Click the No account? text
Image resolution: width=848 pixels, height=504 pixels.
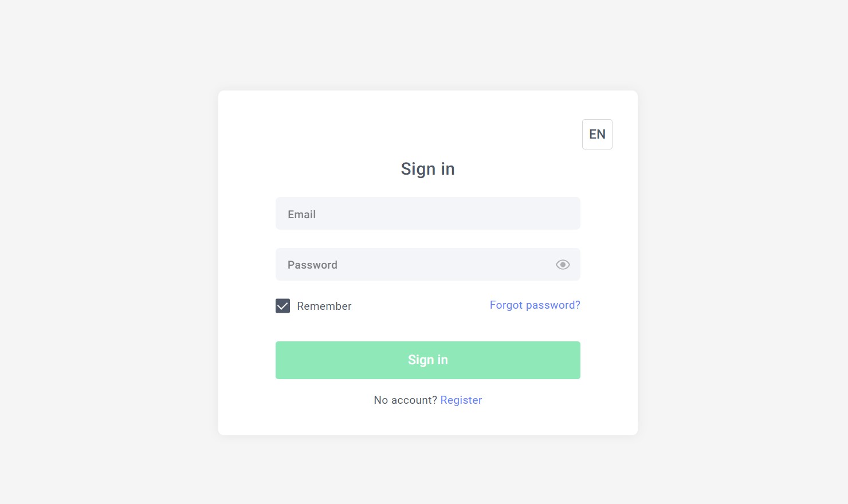[405, 400]
